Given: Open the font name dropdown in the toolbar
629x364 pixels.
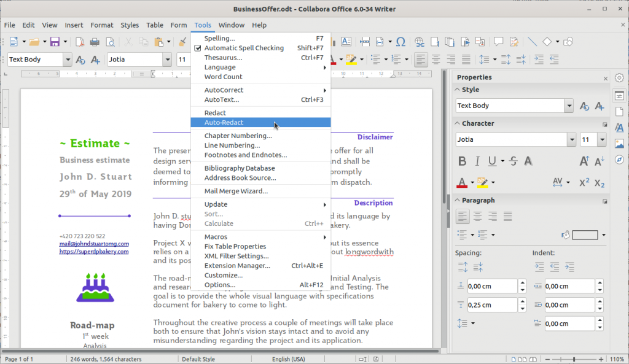Looking at the screenshot, I should click(167, 60).
